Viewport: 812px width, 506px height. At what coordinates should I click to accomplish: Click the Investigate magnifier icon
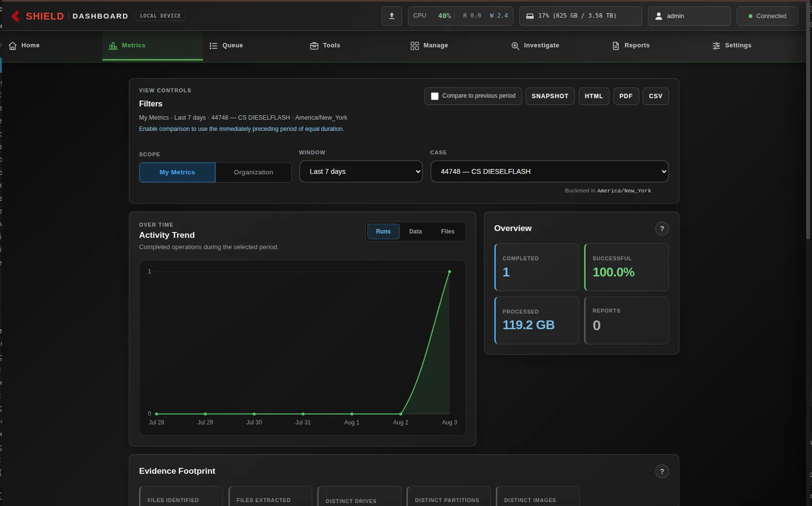point(515,45)
